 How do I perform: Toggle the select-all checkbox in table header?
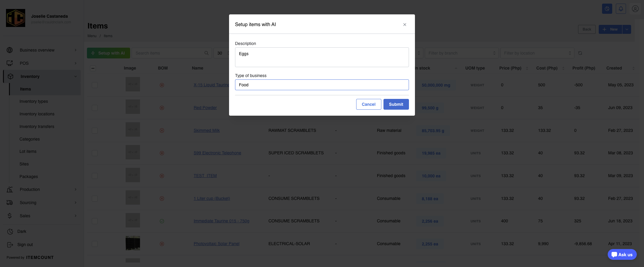coord(93,68)
